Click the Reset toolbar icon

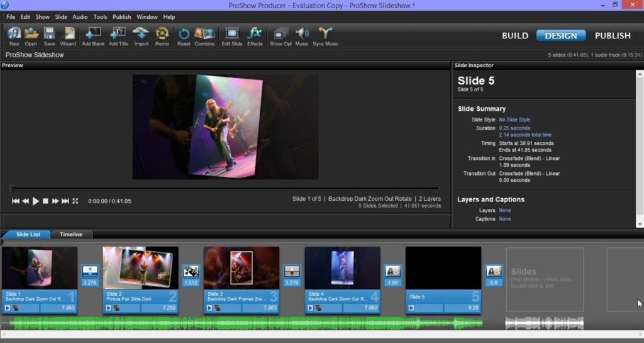[x=184, y=36]
